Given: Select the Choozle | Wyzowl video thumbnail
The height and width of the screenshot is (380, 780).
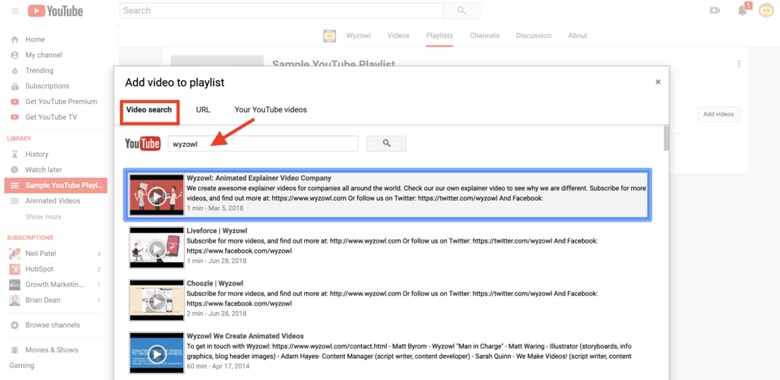Looking at the screenshot, I should coord(157,300).
